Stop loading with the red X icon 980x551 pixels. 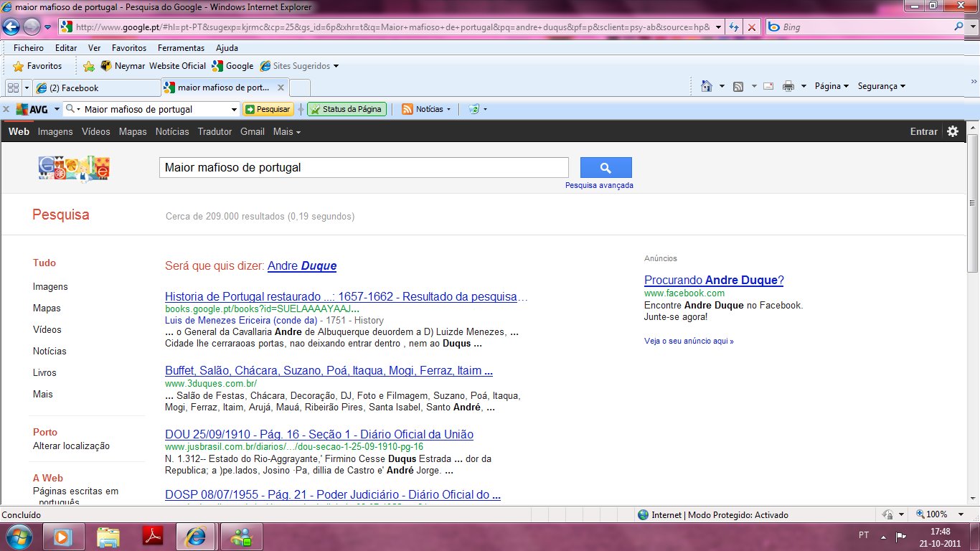tap(751, 27)
